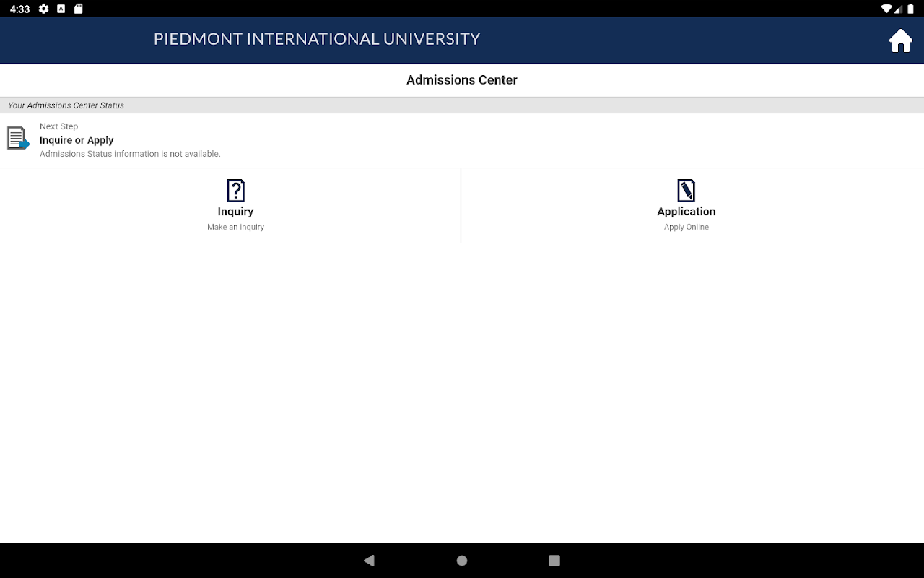Open the Inquiry question-mark document icon
Screen dimensions: 924x578
[235, 191]
